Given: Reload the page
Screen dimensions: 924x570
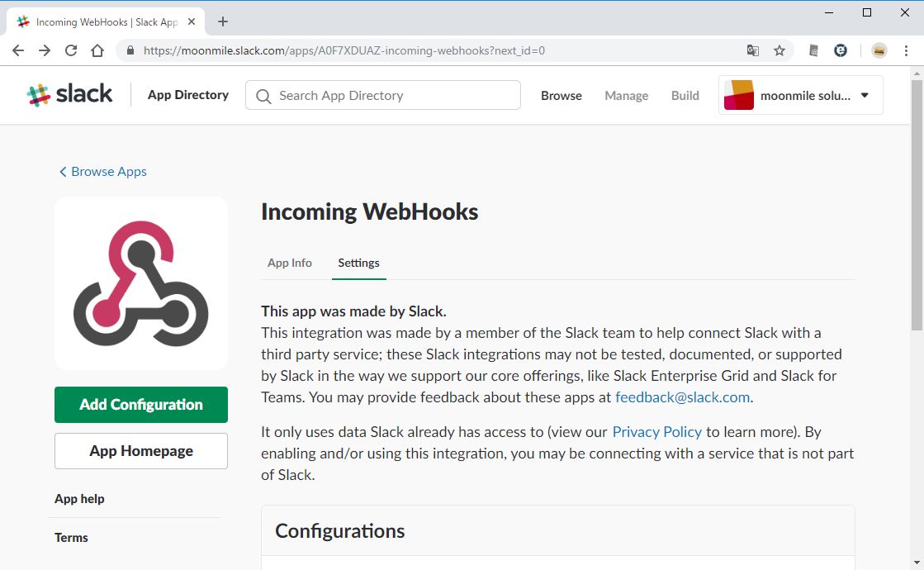Looking at the screenshot, I should point(71,50).
